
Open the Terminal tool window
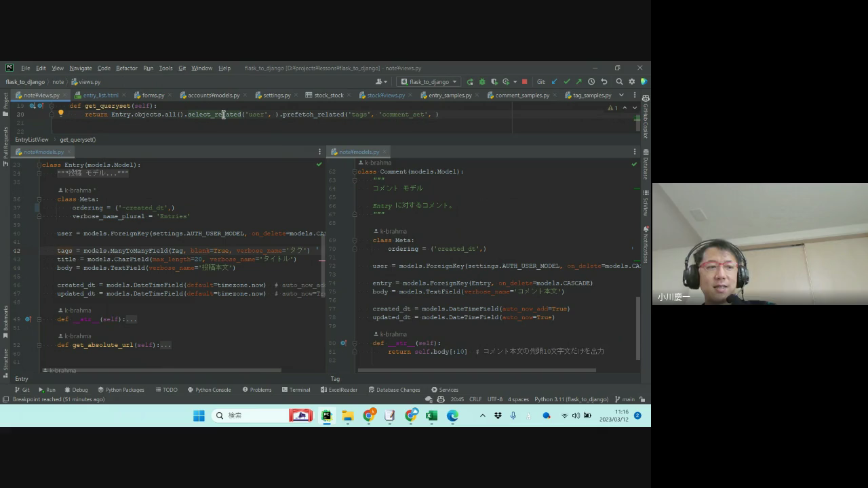tap(296, 390)
